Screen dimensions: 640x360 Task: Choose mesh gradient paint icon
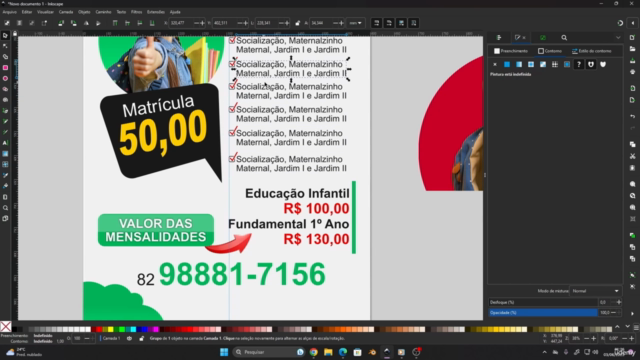(543, 64)
